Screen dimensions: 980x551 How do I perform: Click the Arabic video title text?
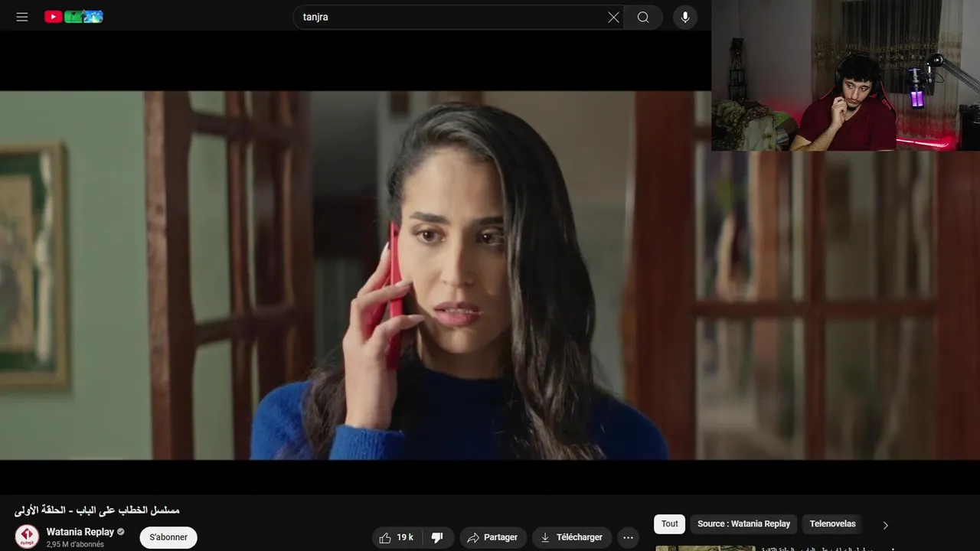click(x=96, y=510)
